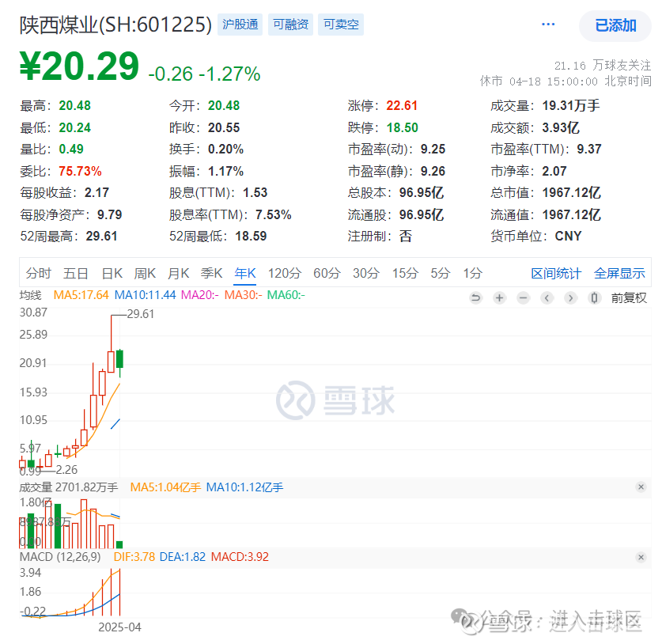Click the 跌停 value 18.50
The image size is (662, 644).
coord(403,127)
